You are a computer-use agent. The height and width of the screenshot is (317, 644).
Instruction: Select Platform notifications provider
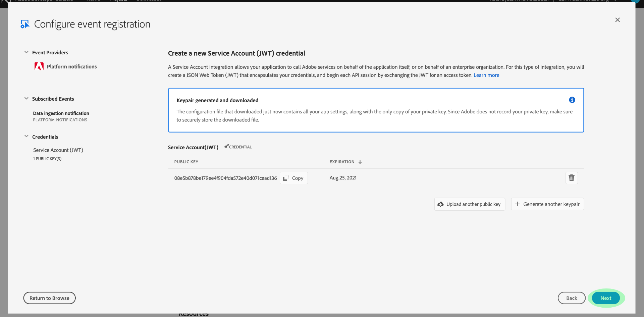point(72,67)
